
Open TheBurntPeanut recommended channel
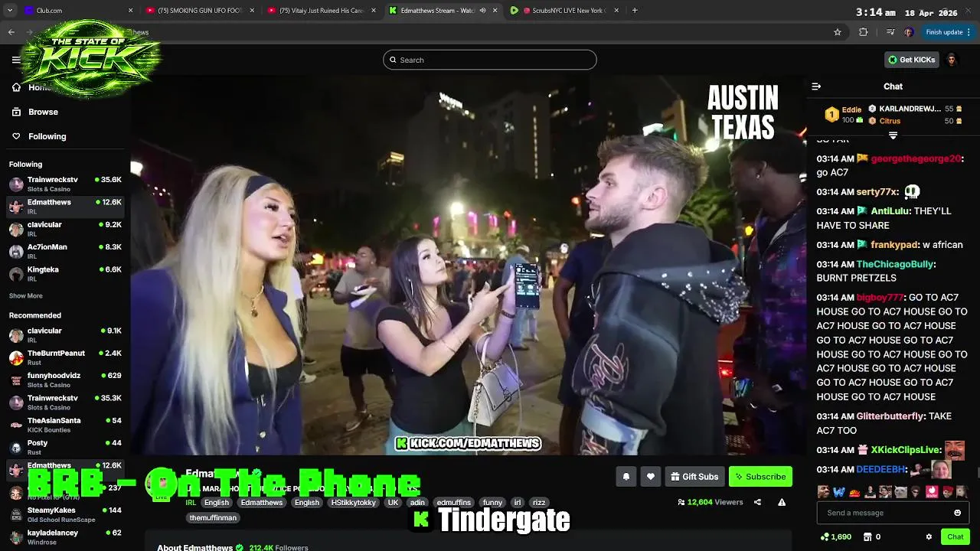(65, 357)
